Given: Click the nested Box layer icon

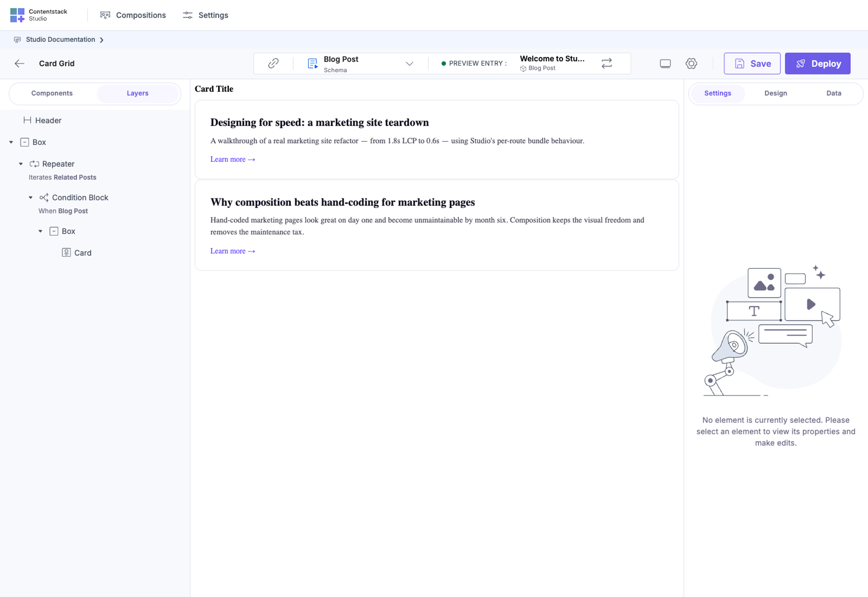Looking at the screenshot, I should (x=54, y=231).
